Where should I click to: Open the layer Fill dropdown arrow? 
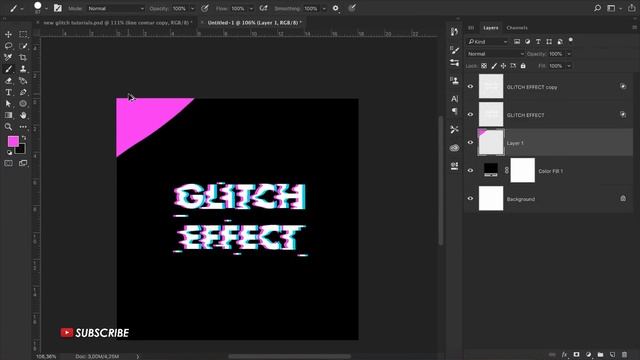pos(569,66)
